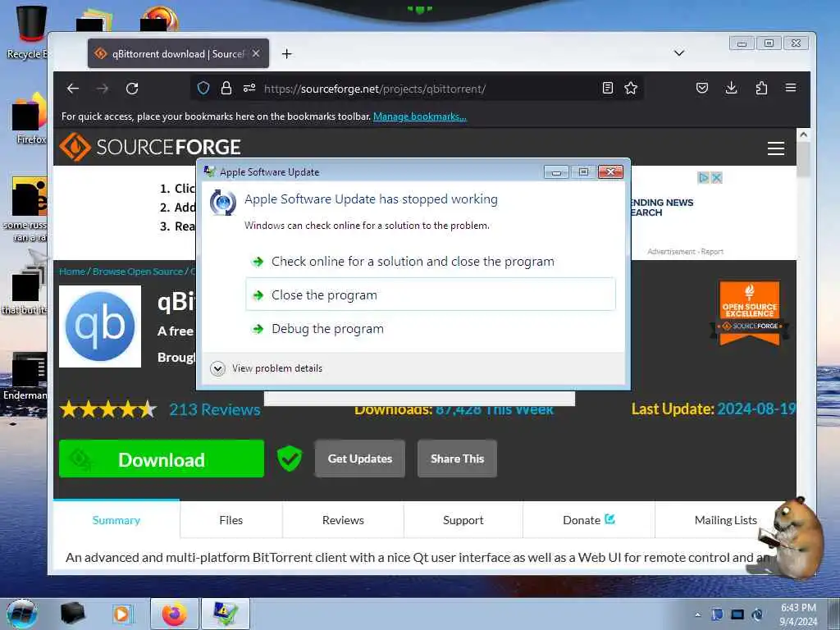Open site permissions icon in address bar
Image resolution: width=840 pixels, height=630 pixels.
click(x=249, y=88)
